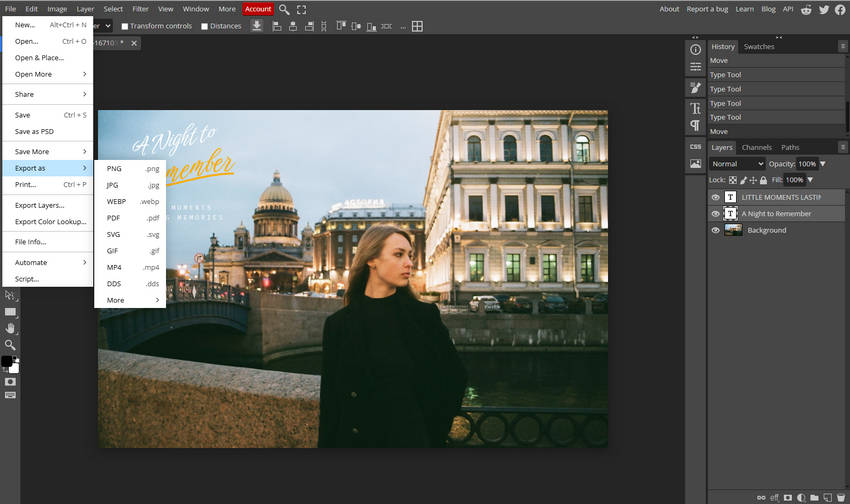Image resolution: width=850 pixels, height=504 pixels.
Task: Click the black foreground color swatch
Action: click(x=7, y=361)
